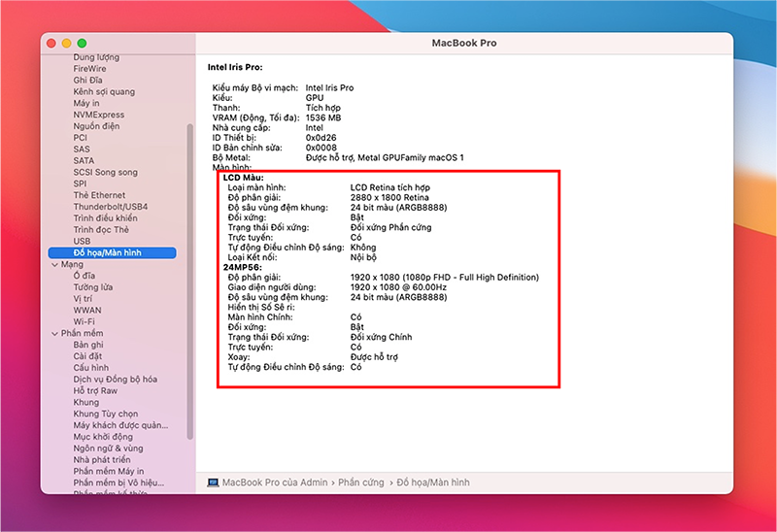
Task: Select Cấu hình software entry
Action: (90, 368)
